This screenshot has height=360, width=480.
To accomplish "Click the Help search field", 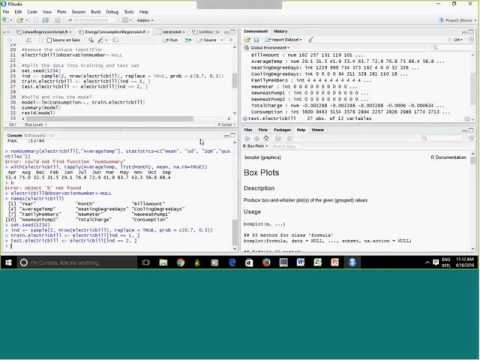I will pyautogui.click(x=445, y=138).
